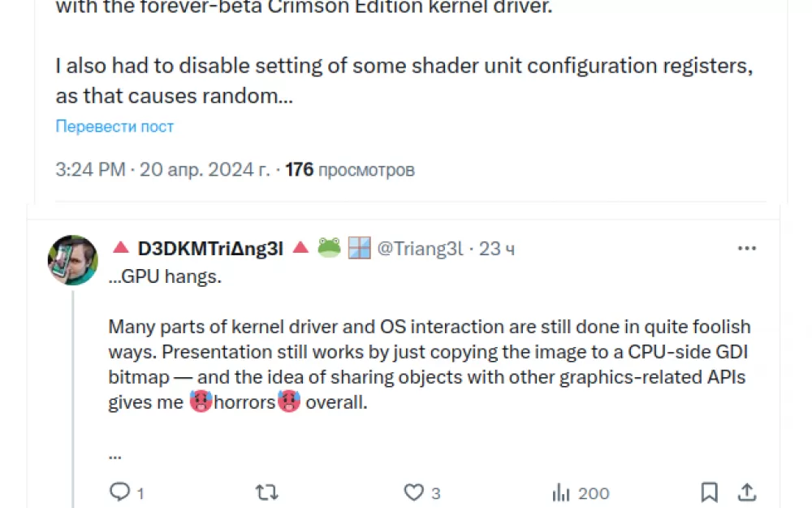
Task: Click the frog emoji beside the username
Action: [329, 249]
